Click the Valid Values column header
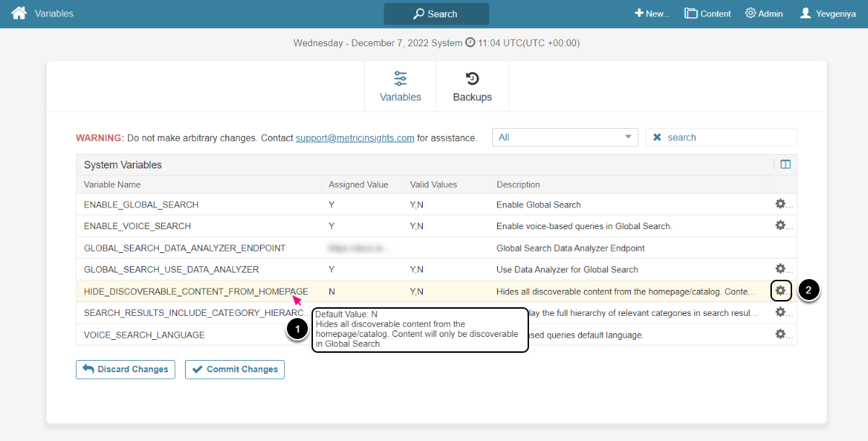The height and width of the screenshot is (441, 868). pyautogui.click(x=434, y=184)
